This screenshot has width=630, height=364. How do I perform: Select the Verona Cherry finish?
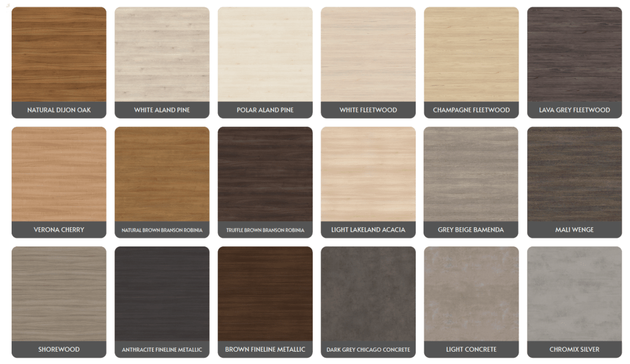59,175
